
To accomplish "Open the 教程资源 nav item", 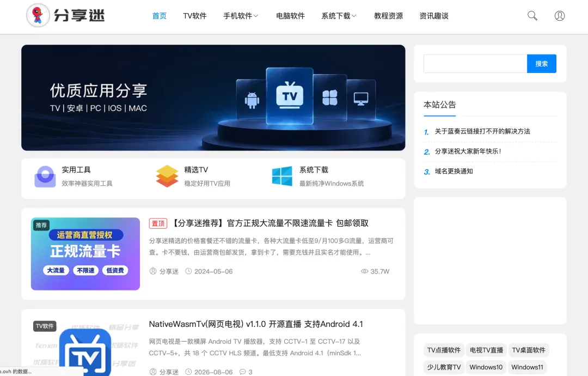I will [x=389, y=16].
